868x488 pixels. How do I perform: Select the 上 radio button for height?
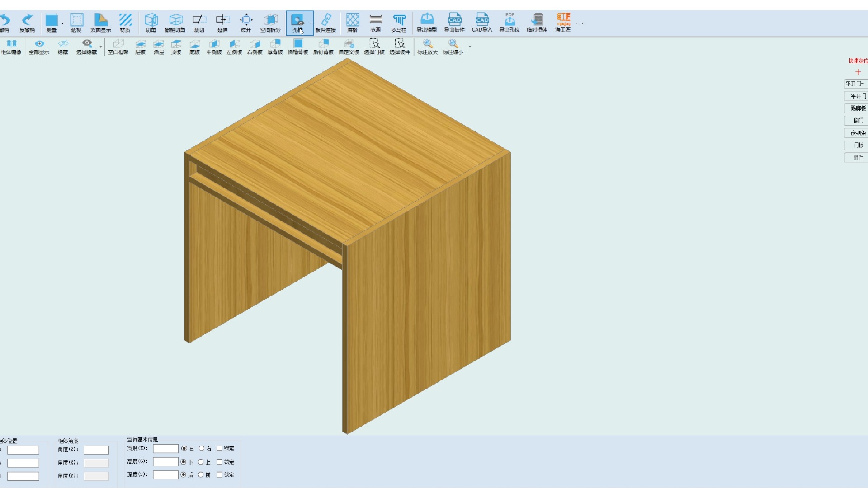pyautogui.click(x=201, y=462)
